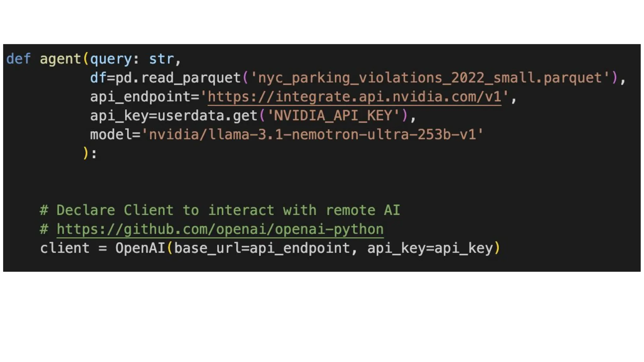Click the 'model=' parameter name
Image resolution: width=644 pixels, height=362 pixels.
point(115,134)
